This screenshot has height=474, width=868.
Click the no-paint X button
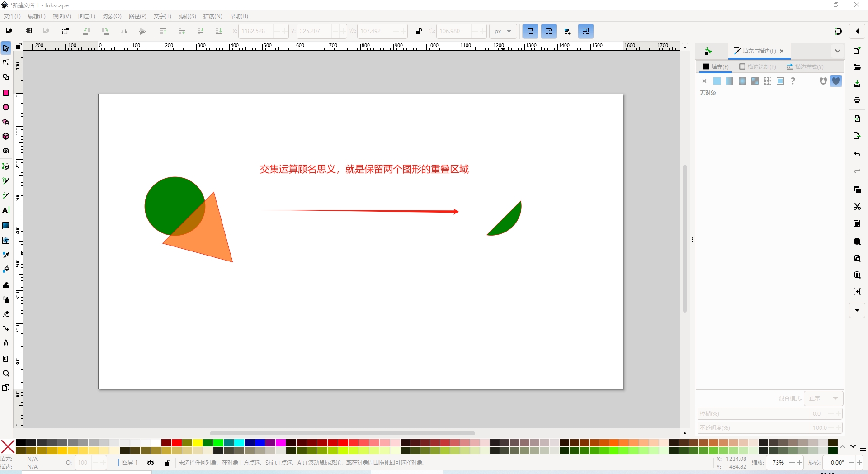tap(704, 81)
